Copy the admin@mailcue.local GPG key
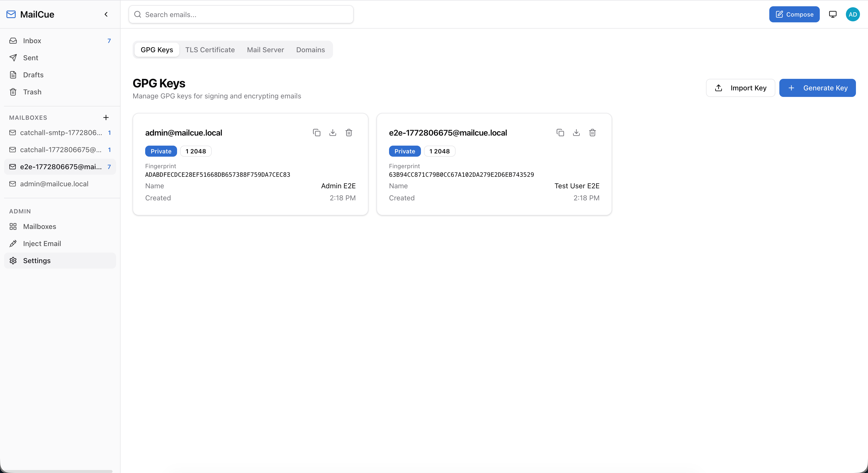Image resolution: width=868 pixels, height=473 pixels. pos(316,133)
